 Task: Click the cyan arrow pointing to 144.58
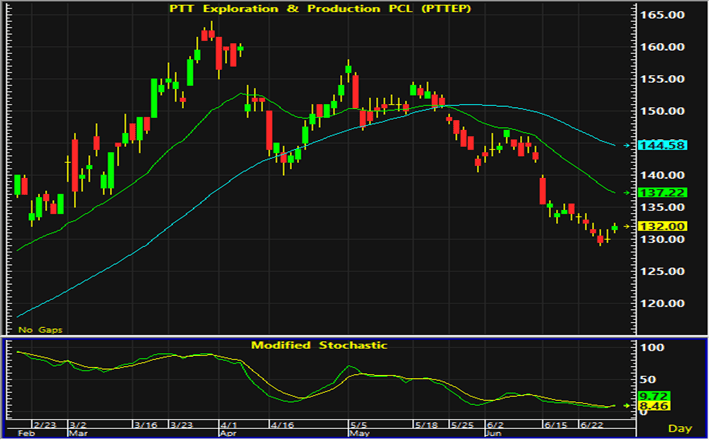point(627,145)
